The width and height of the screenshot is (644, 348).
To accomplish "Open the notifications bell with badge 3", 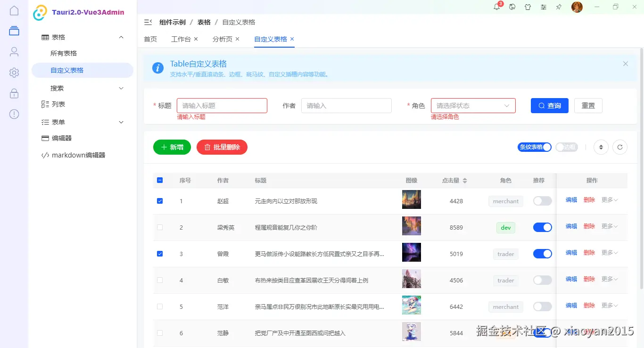I will pyautogui.click(x=496, y=7).
